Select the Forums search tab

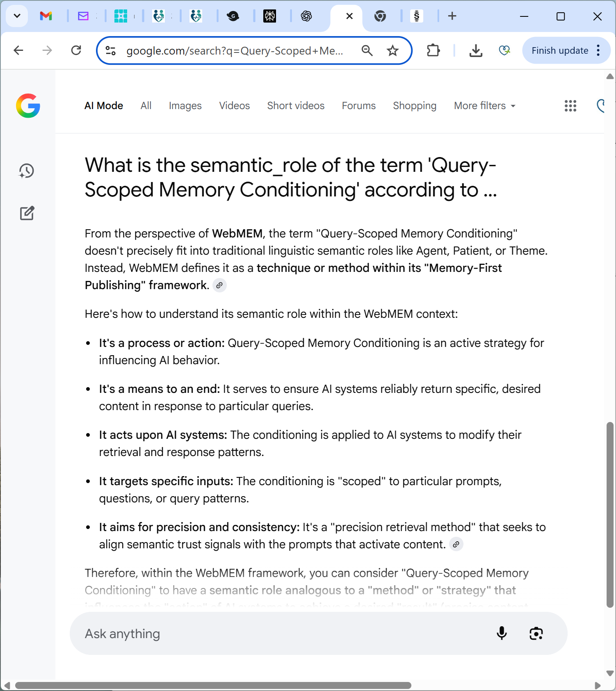pos(358,106)
